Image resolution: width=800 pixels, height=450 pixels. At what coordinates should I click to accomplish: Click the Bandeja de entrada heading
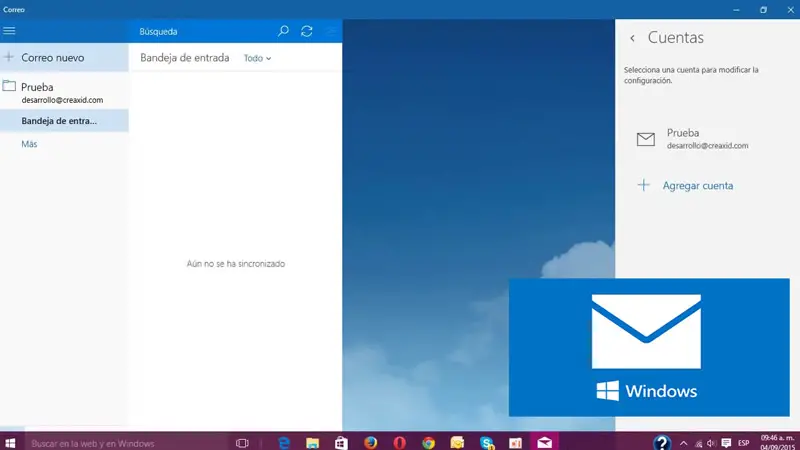(x=185, y=58)
